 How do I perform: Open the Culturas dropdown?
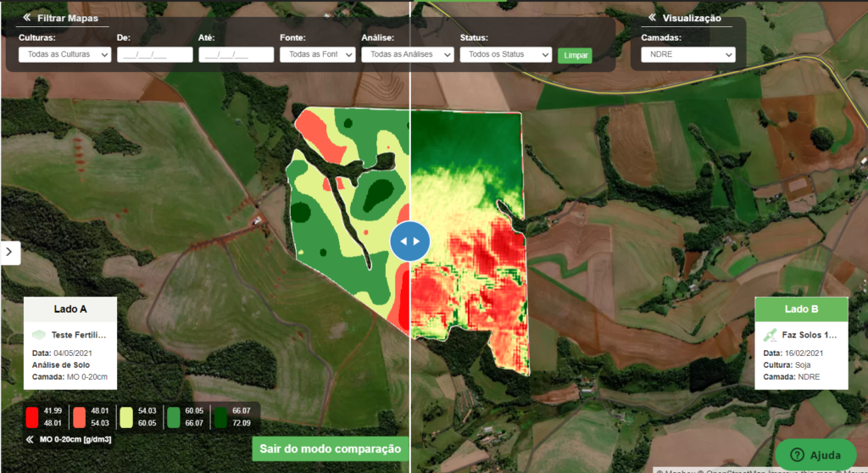tap(64, 54)
